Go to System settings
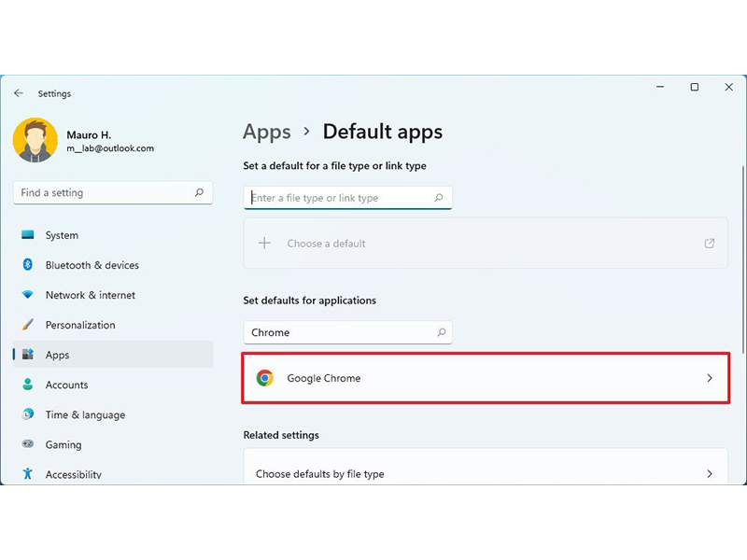747x560 pixels. [62, 235]
